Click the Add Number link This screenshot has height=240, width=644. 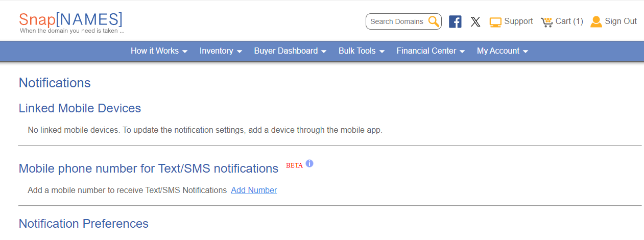coord(254,190)
